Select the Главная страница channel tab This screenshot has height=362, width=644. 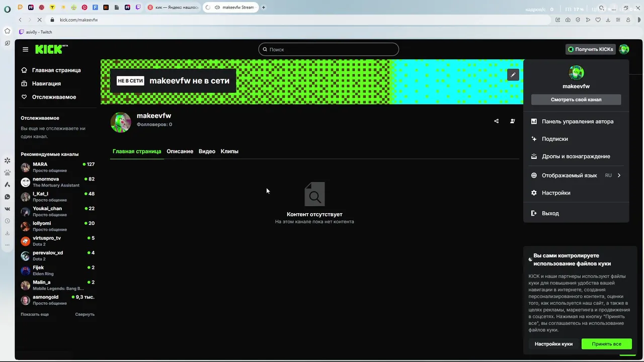coord(137,151)
